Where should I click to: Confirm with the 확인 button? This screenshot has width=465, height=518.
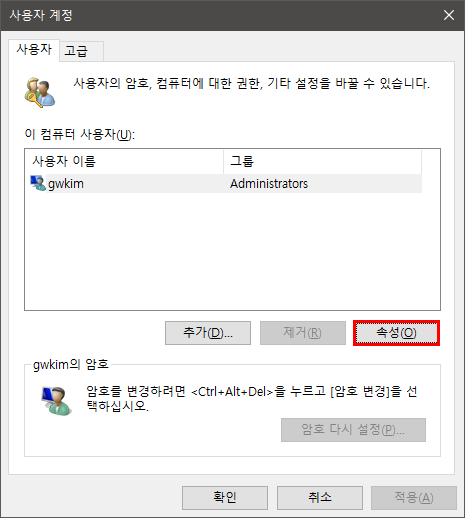tap(225, 498)
